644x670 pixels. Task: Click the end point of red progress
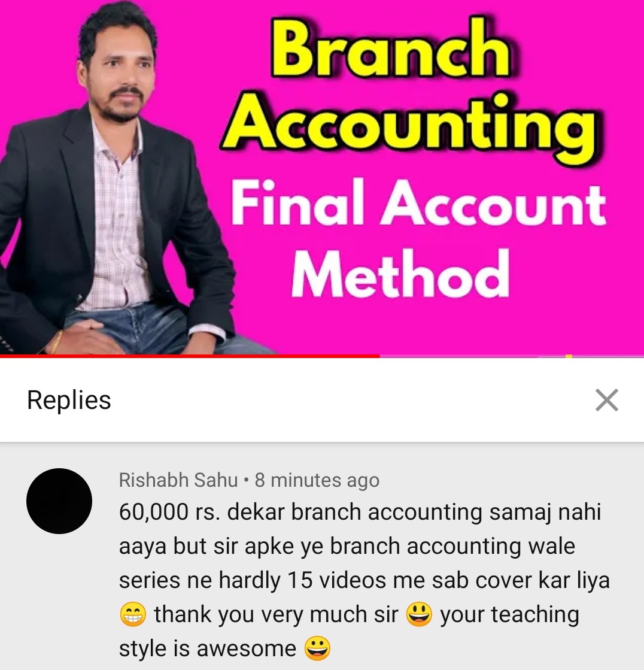point(379,356)
